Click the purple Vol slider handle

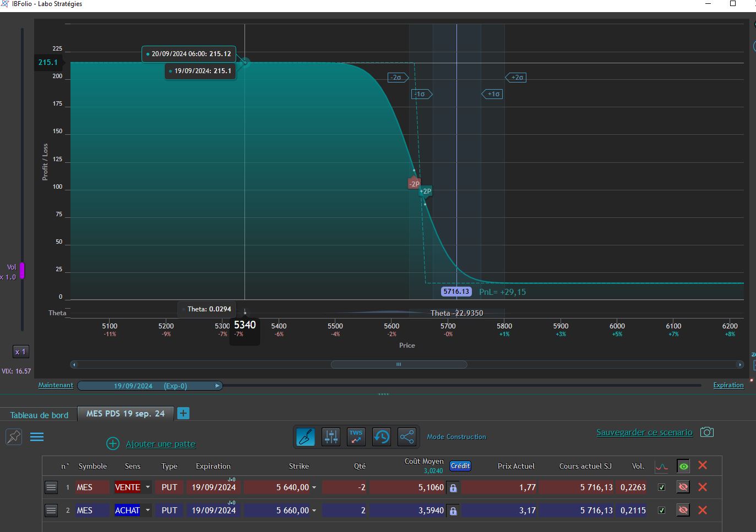tap(22, 271)
